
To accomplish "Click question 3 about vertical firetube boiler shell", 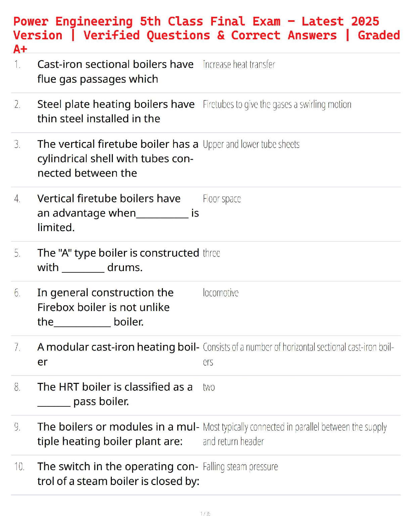I will point(118,159).
